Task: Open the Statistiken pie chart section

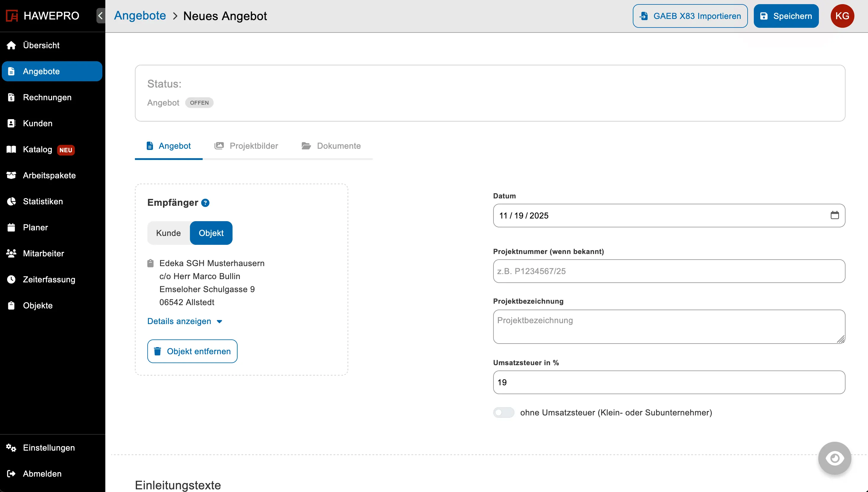Action: click(x=43, y=201)
